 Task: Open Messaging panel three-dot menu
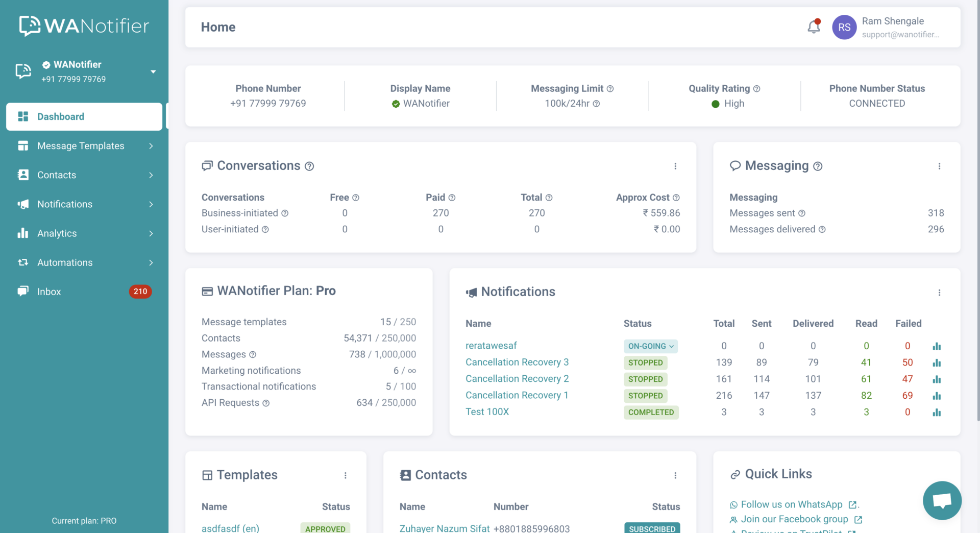coord(939,166)
